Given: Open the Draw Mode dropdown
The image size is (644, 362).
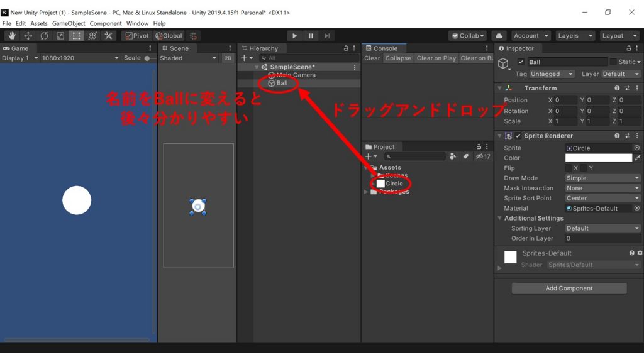Looking at the screenshot, I should click(602, 178).
